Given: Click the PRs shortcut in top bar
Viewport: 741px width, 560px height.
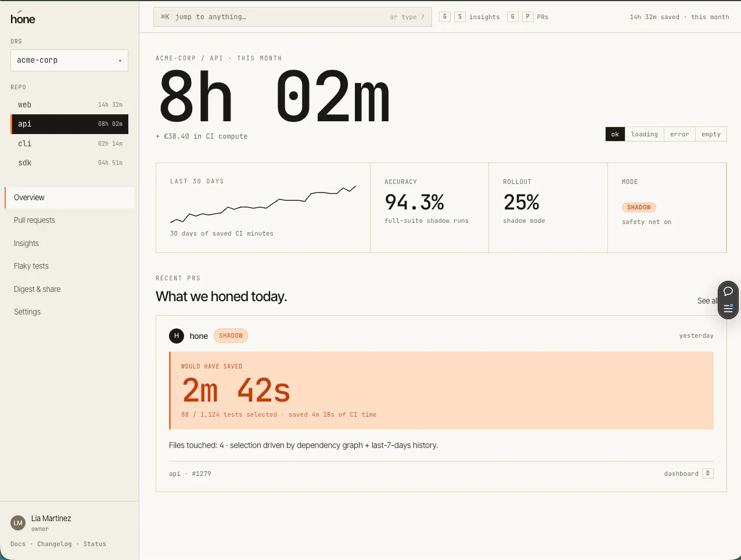Looking at the screenshot, I should (x=542, y=17).
